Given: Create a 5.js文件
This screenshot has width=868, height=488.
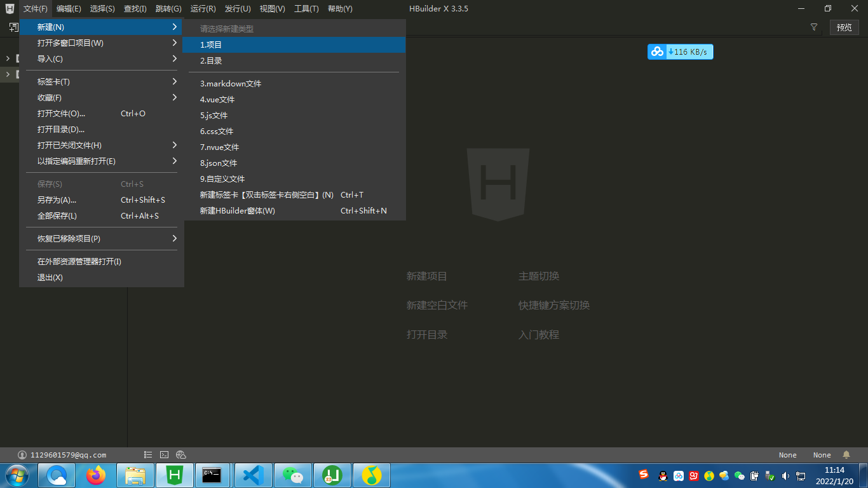Looking at the screenshot, I should click(294, 115).
